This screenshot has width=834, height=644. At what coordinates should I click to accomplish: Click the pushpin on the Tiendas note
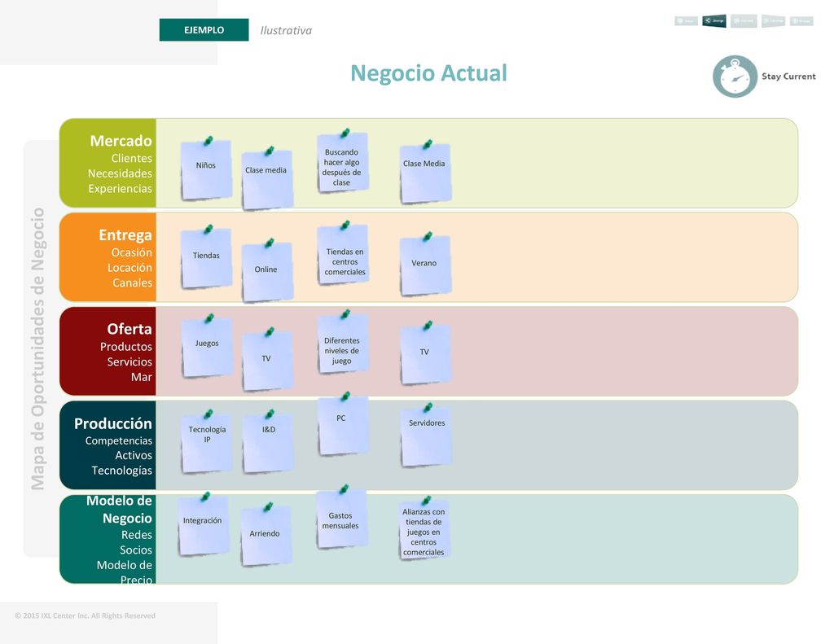click(208, 230)
